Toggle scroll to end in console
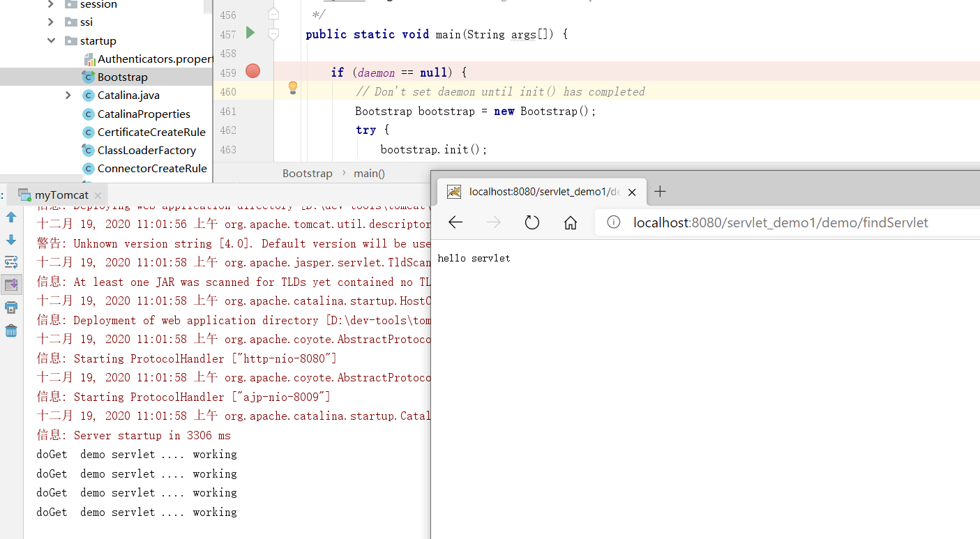This screenshot has height=539, width=980. pyautogui.click(x=11, y=284)
